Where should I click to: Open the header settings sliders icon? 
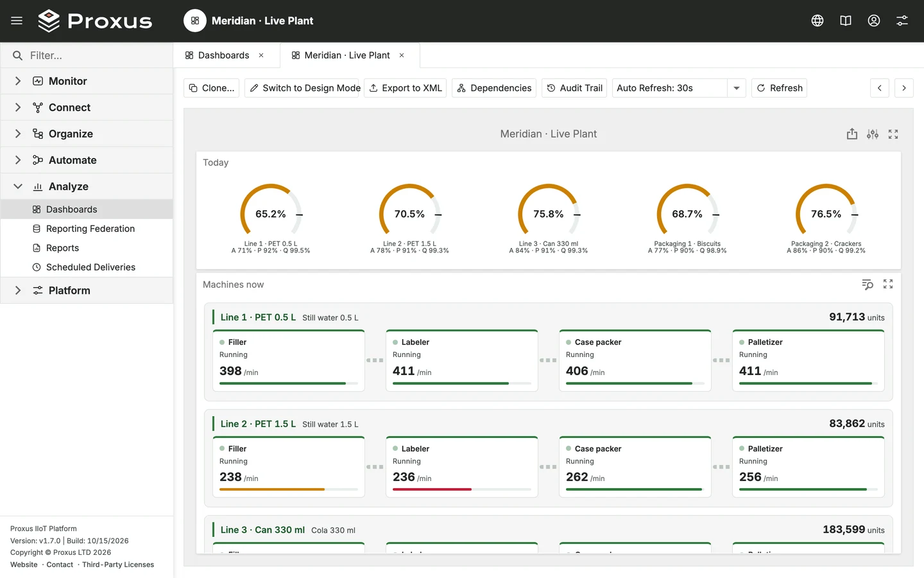(x=902, y=21)
